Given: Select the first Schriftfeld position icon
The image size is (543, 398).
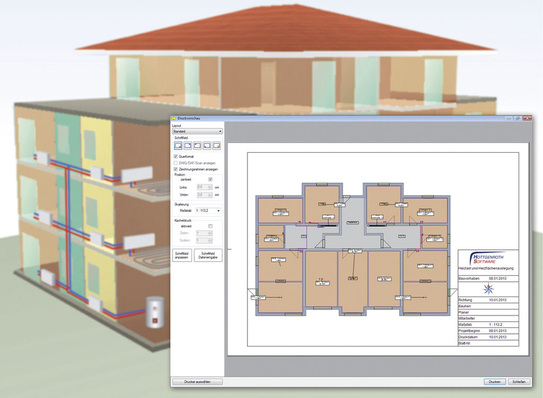Looking at the screenshot, I should [178, 146].
